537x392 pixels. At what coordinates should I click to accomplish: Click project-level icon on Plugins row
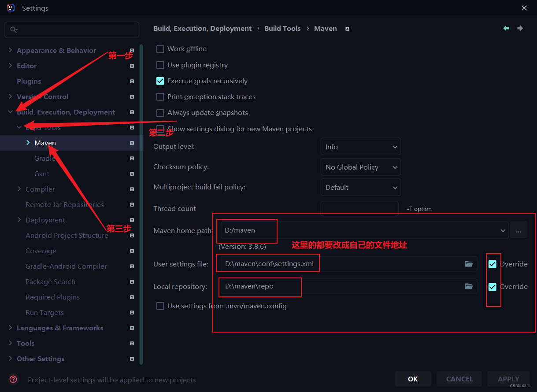pos(132,81)
